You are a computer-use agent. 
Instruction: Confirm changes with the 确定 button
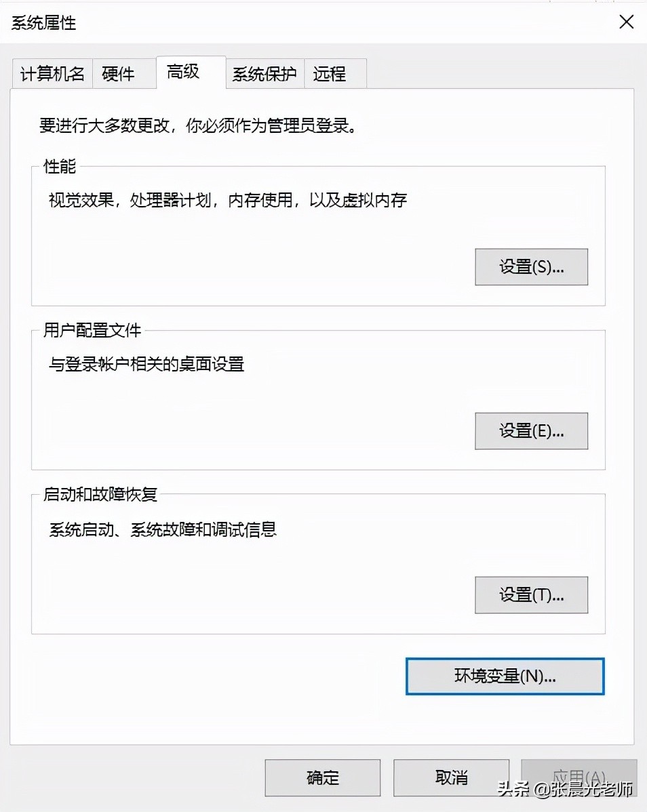pos(322,777)
